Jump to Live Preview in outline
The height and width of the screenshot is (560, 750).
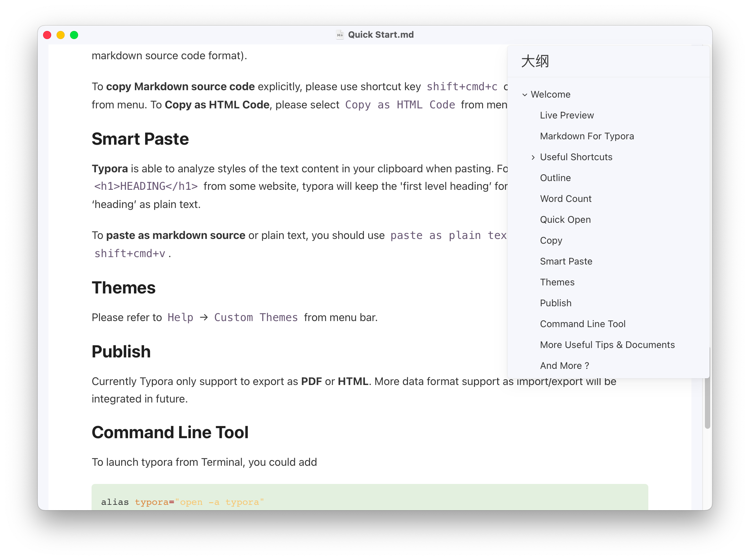567,115
